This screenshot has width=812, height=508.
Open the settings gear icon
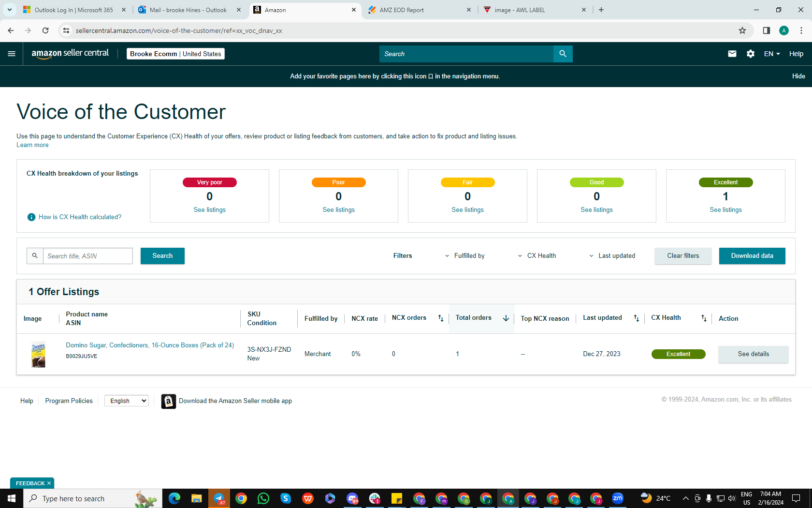click(x=751, y=54)
